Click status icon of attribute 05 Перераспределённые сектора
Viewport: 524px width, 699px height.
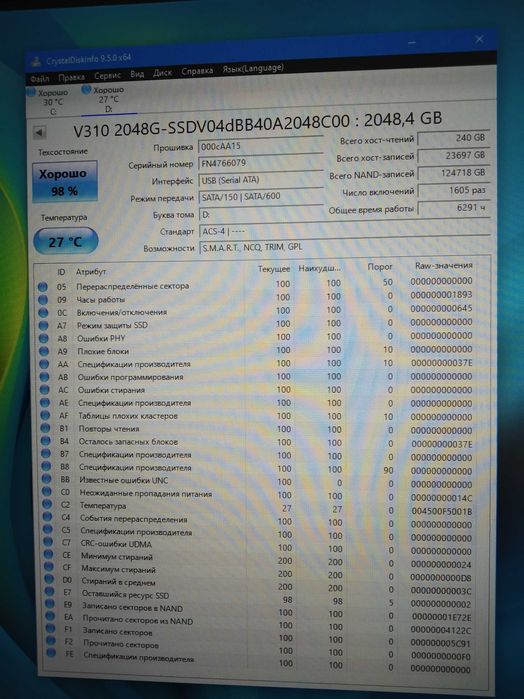42,287
